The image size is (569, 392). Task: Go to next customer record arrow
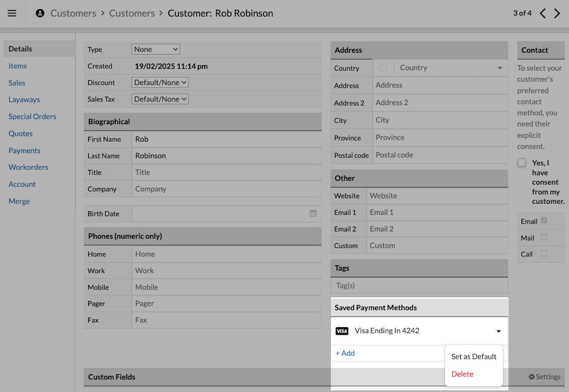pos(557,13)
